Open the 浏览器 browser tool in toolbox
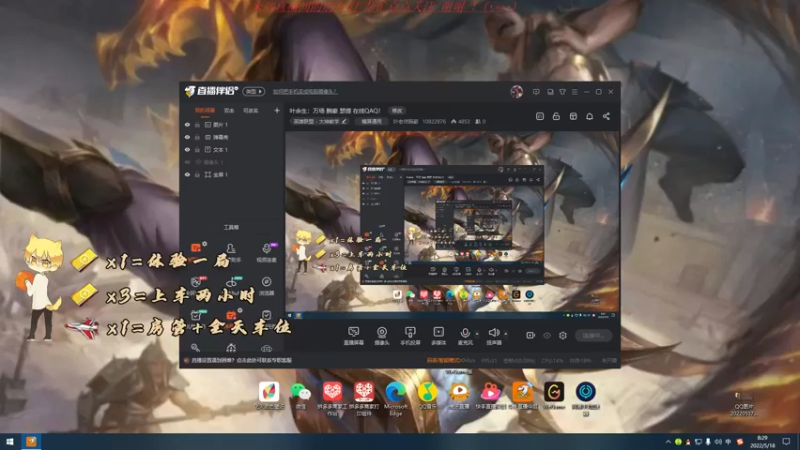Image resolution: width=800 pixels, height=450 pixels. point(266,286)
